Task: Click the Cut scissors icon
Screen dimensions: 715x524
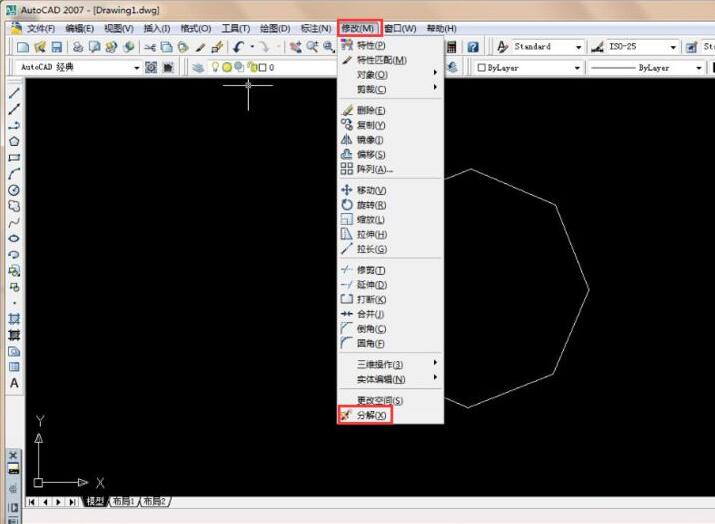Action: 150,47
